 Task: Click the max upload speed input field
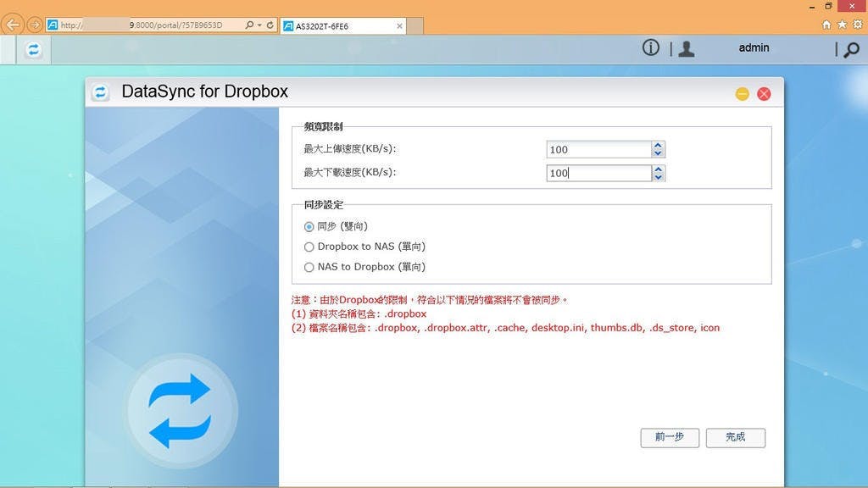[x=598, y=150]
